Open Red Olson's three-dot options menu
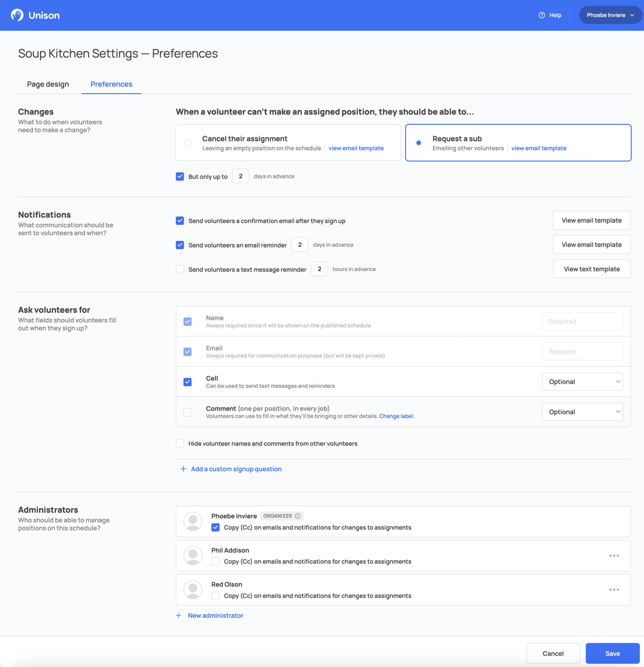644x667 pixels. [x=614, y=590]
